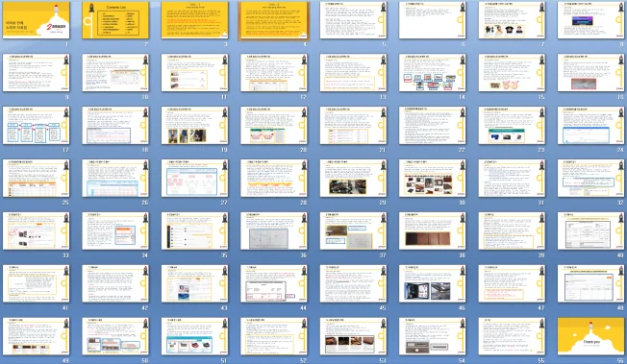627x364 pixels.
Task: Click the highlighted slide 4 thumbnail
Action: pyautogui.click(x=274, y=20)
